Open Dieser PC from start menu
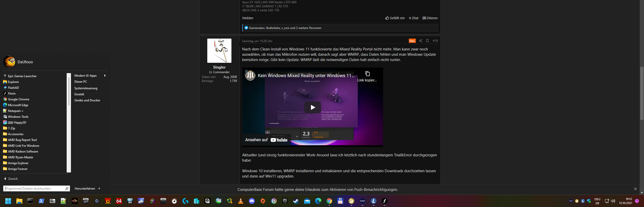Screen dimensions: 644x207 point(81,81)
